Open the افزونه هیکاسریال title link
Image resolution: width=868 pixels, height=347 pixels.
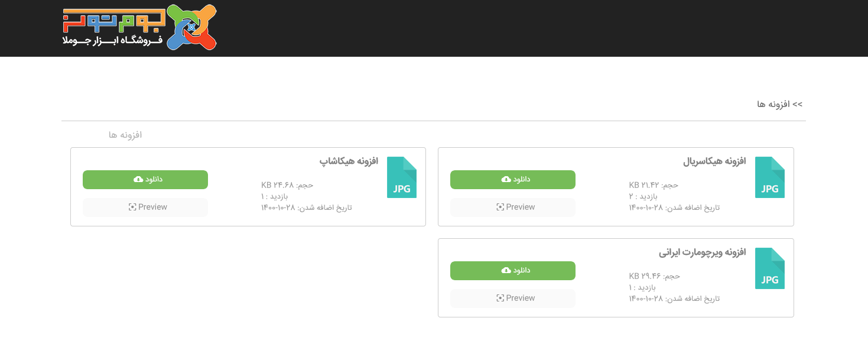(x=714, y=161)
